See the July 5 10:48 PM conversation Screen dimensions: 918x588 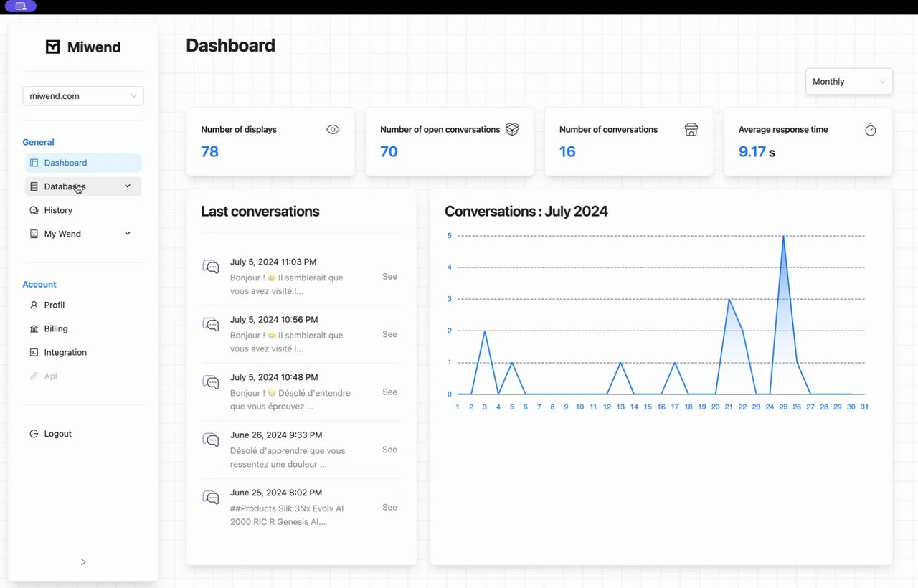click(x=389, y=392)
